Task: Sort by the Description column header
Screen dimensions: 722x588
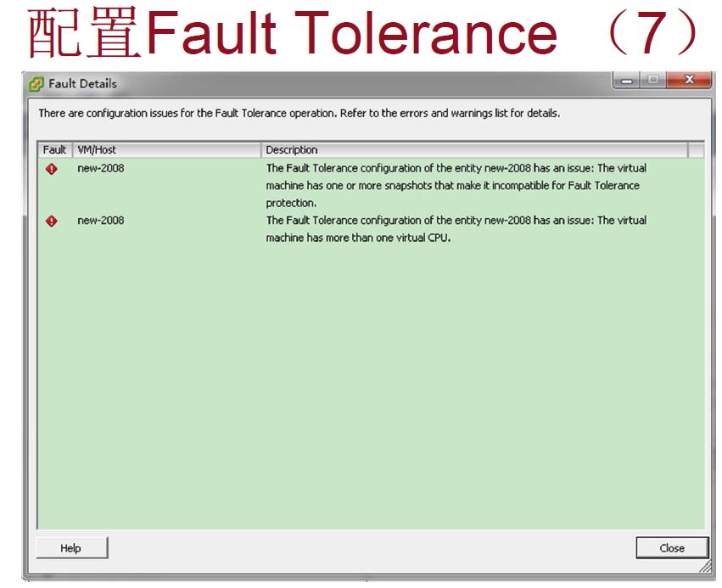Action: tap(475, 149)
